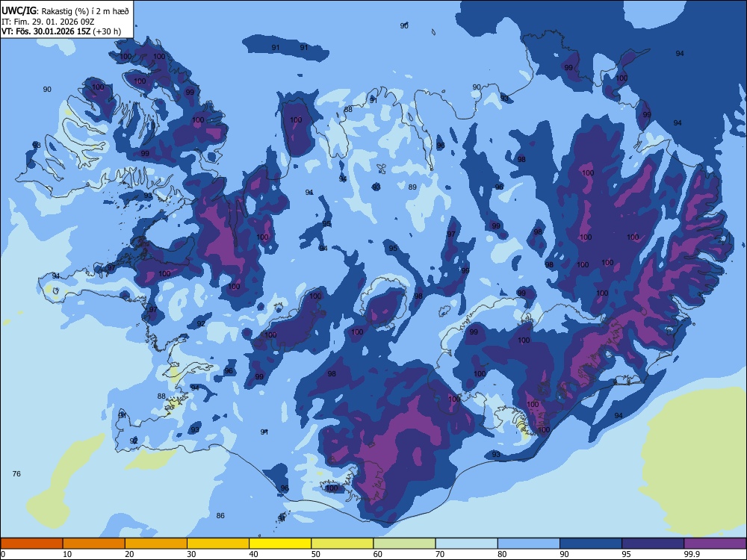Click the 'IT: Fim. 29. 01. 2026 09Z' line

[49, 22]
